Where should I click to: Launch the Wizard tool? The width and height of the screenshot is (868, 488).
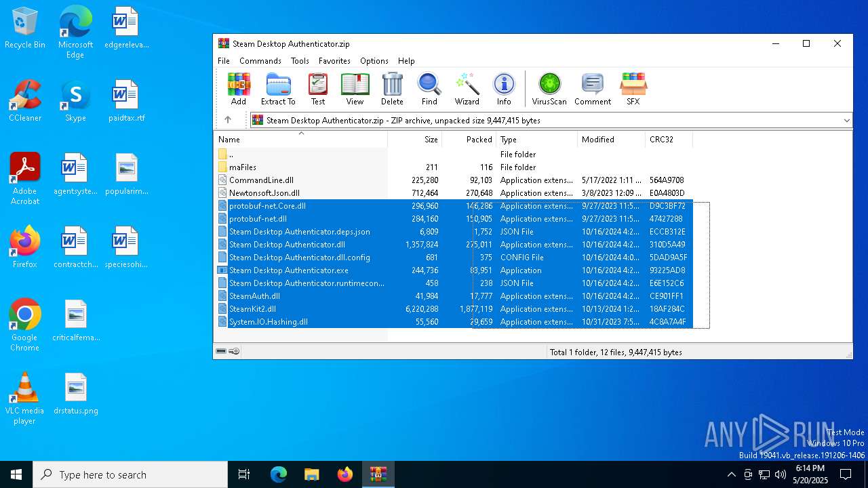click(x=467, y=89)
